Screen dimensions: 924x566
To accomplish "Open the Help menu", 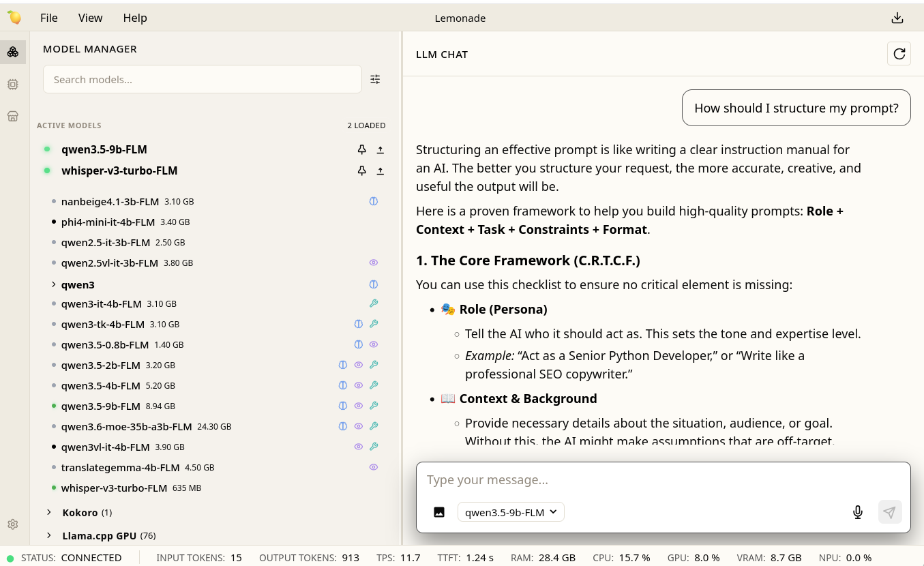I will (135, 18).
